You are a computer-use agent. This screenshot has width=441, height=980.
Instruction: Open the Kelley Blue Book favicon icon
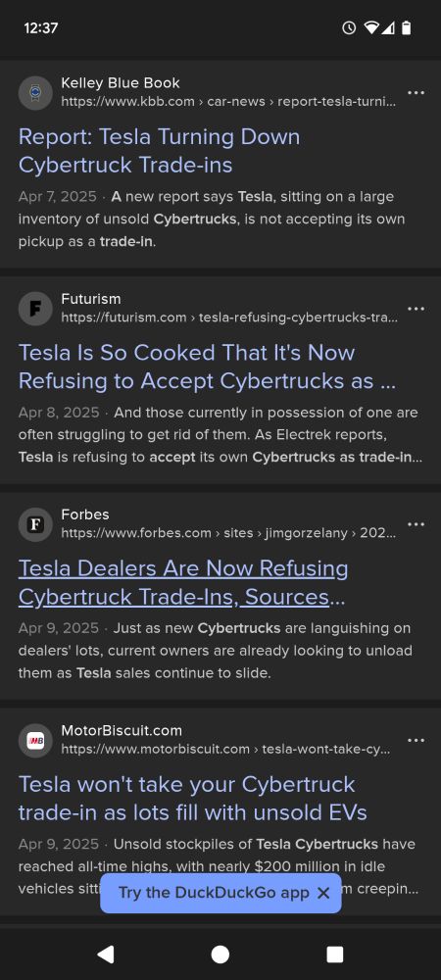coord(35,93)
